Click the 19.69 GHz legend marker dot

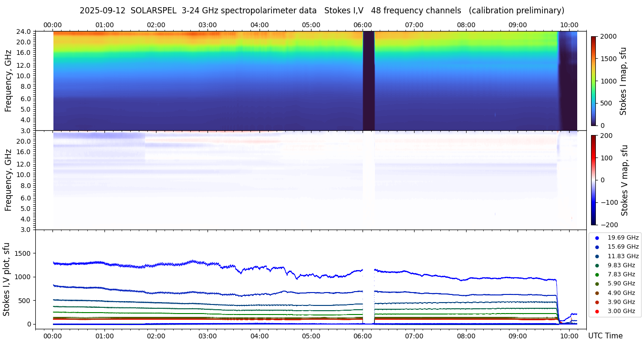point(597,238)
